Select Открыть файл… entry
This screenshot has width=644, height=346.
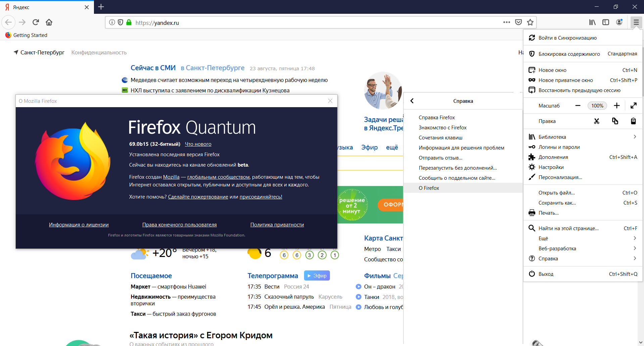coord(583,193)
